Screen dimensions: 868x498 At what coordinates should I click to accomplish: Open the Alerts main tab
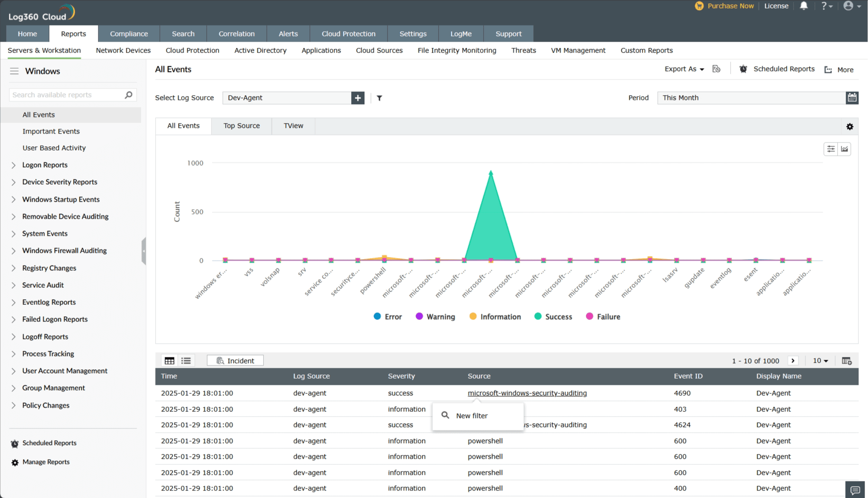point(288,34)
